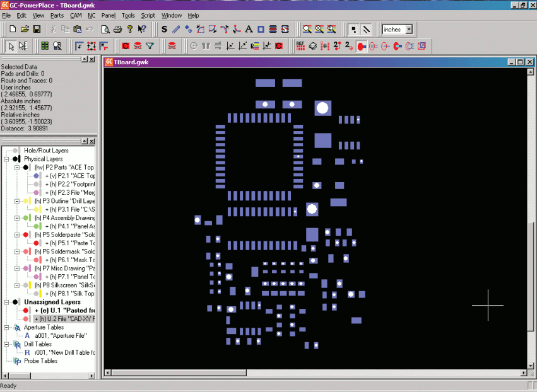This screenshot has width=537, height=392.
Task: Click the query magnifier icon beside the grid
Action: point(57,46)
